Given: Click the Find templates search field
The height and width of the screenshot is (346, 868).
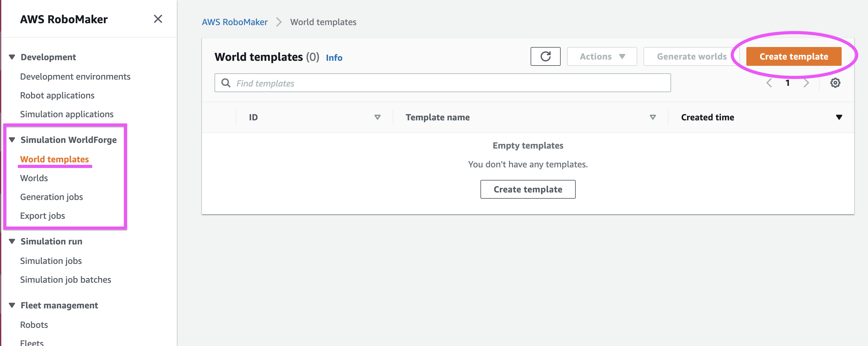Looking at the screenshot, I should pyautogui.click(x=442, y=83).
